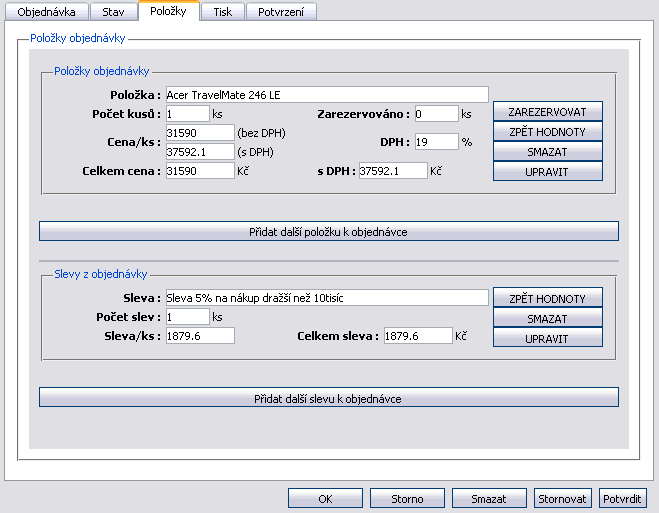Focus the Zarezervováno field
This screenshot has height=513, width=659.
click(437, 114)
